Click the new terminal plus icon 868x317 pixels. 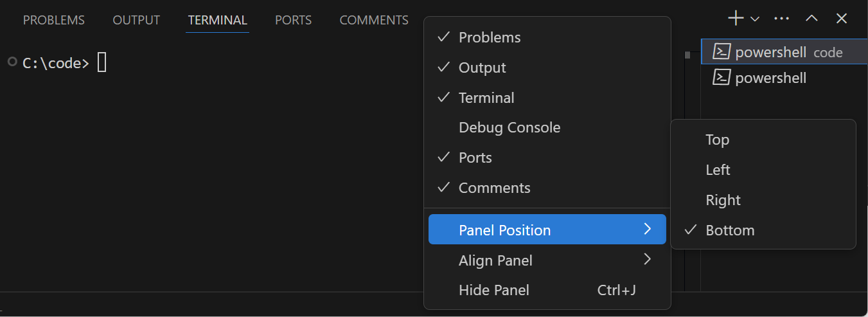pos(735,19)
